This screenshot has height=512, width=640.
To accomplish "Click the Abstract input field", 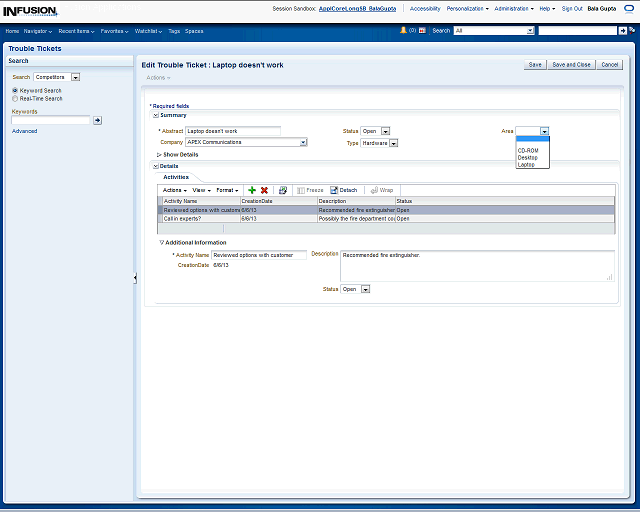I will tap(233, 131).
